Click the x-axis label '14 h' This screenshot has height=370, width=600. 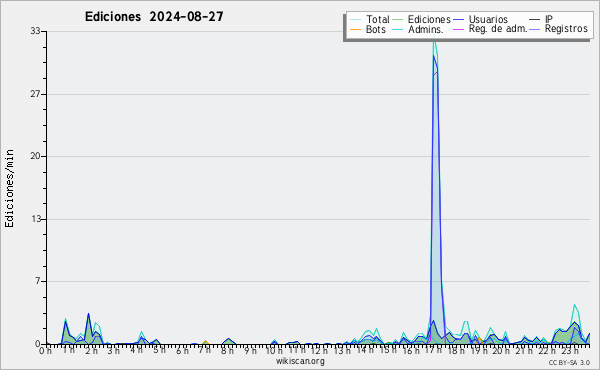(x=365, y=350)
